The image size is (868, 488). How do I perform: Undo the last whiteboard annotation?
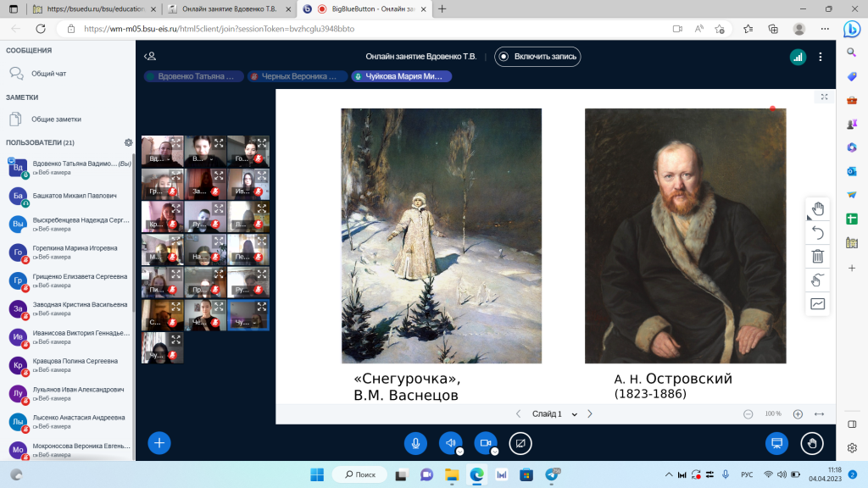818,233
